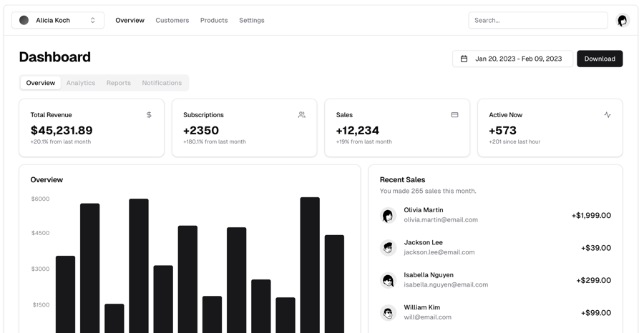Click Isabella Nguyen's avatar
Viewport: 644px width, 333px height.
pyautogui.click(x=388, y=280)
